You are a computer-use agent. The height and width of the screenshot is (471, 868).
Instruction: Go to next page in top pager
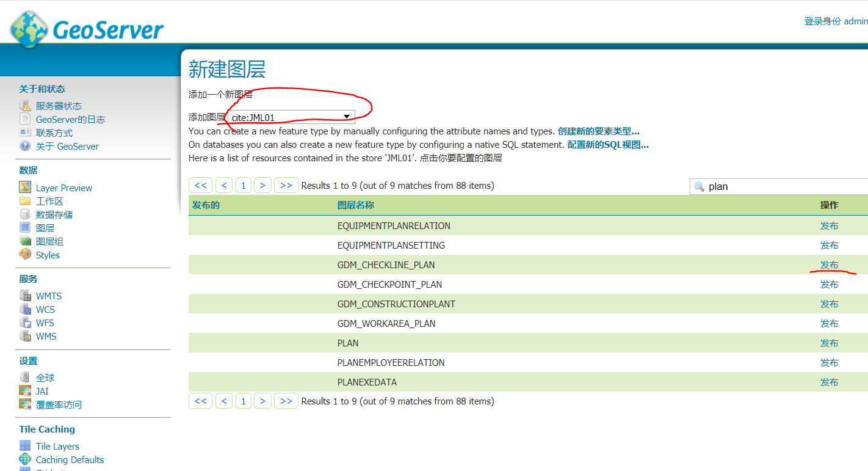[262, 186]
